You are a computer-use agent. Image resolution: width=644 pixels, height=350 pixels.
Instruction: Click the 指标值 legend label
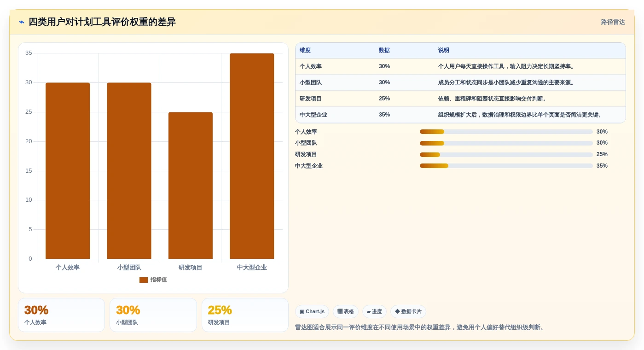pyautogui.click(x=158, y=280)
